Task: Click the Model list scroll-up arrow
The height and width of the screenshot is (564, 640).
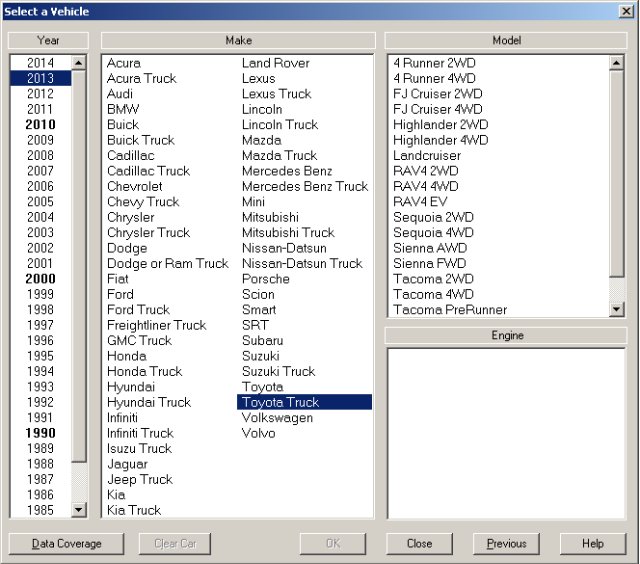Action: pos(616,62)
